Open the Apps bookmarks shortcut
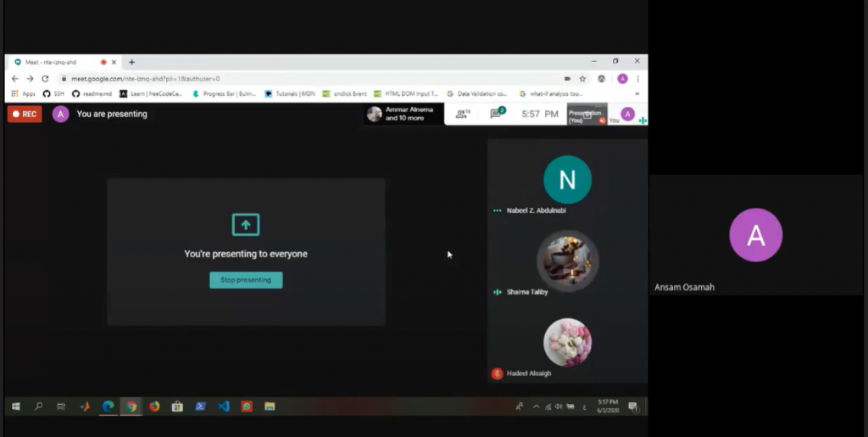Viewport: 868px width, 437px height. point(23,94)
